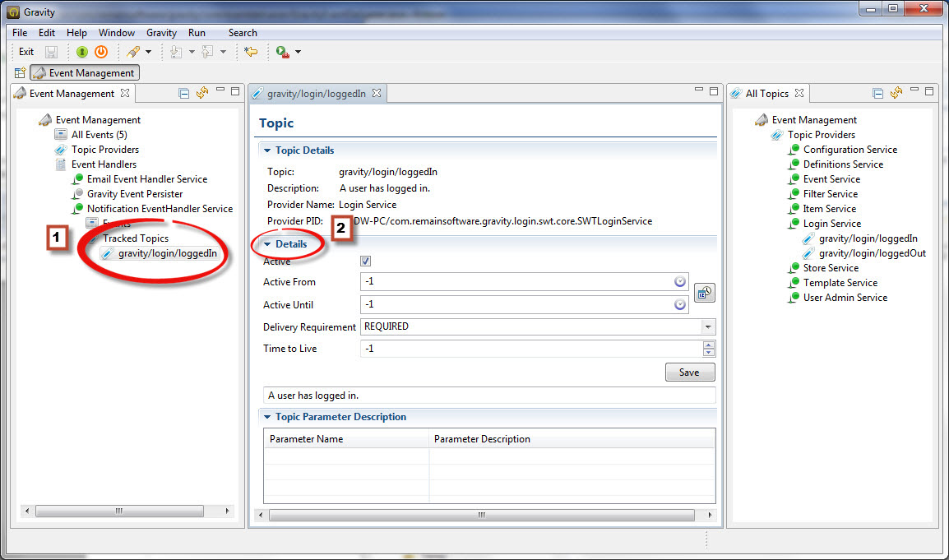
Task: Click the Open Perspective icon
Action: point(20,73)
